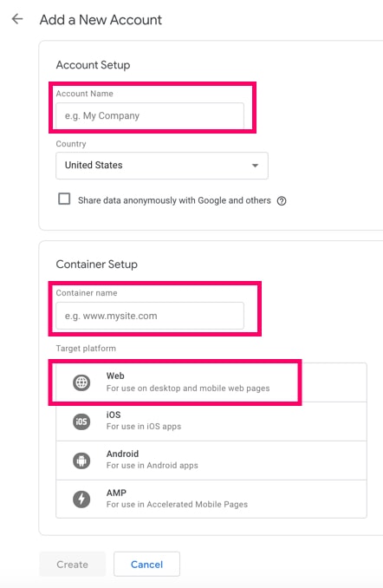
Task: Click the Android robot icon
Action: tap(81, 461)
